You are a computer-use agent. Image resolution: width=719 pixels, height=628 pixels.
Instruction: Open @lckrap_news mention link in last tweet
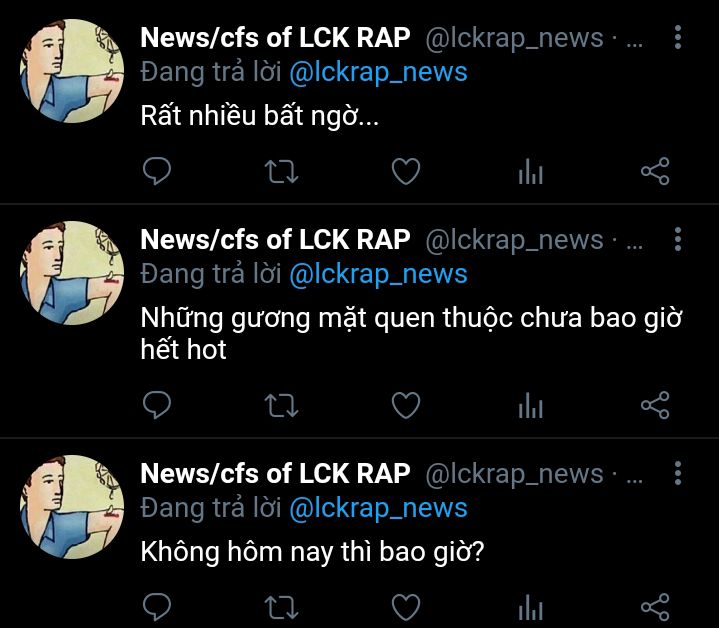click(378, 508)
